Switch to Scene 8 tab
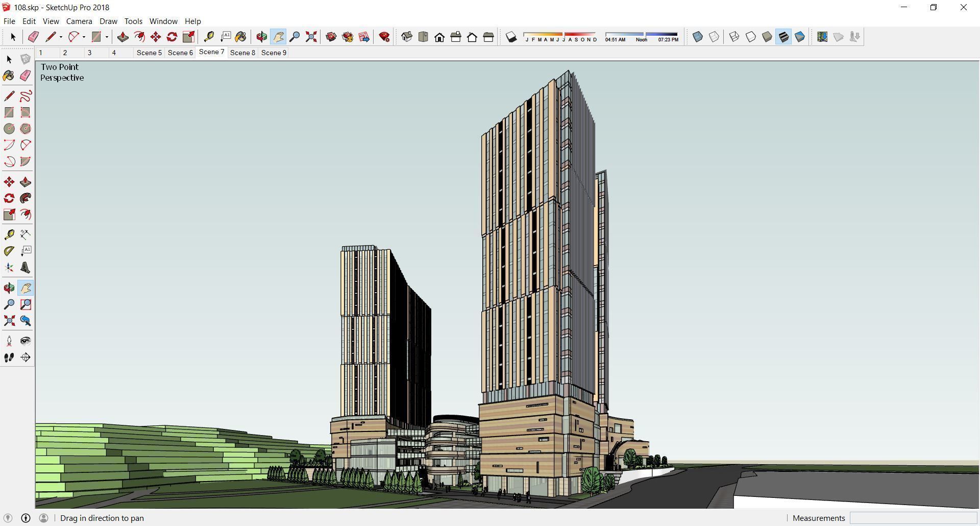 (x=242, y=53)
